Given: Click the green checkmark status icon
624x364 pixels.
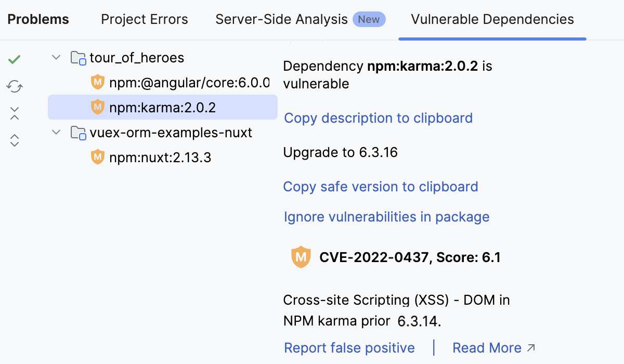Looking at the screenshot, I should tap(14, 59).
